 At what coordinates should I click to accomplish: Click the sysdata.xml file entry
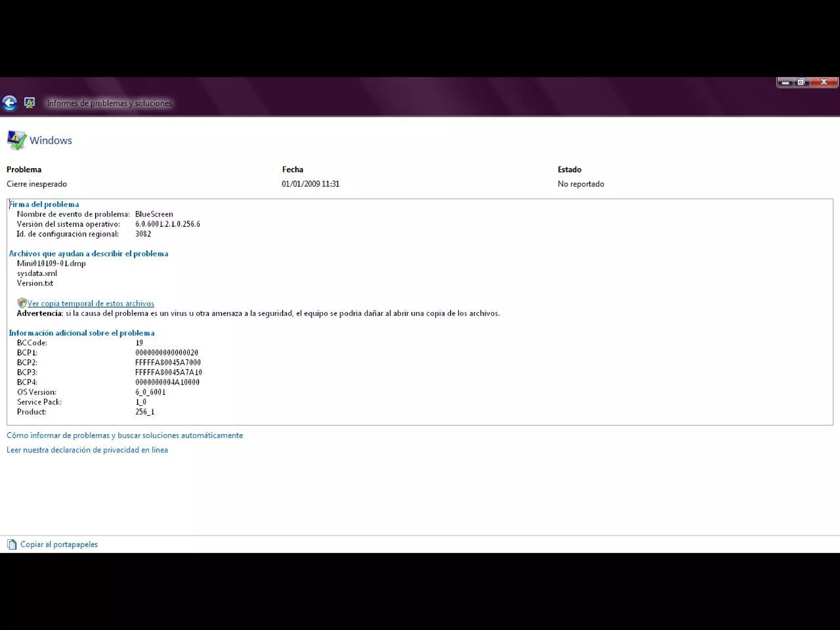coord(37,273)
